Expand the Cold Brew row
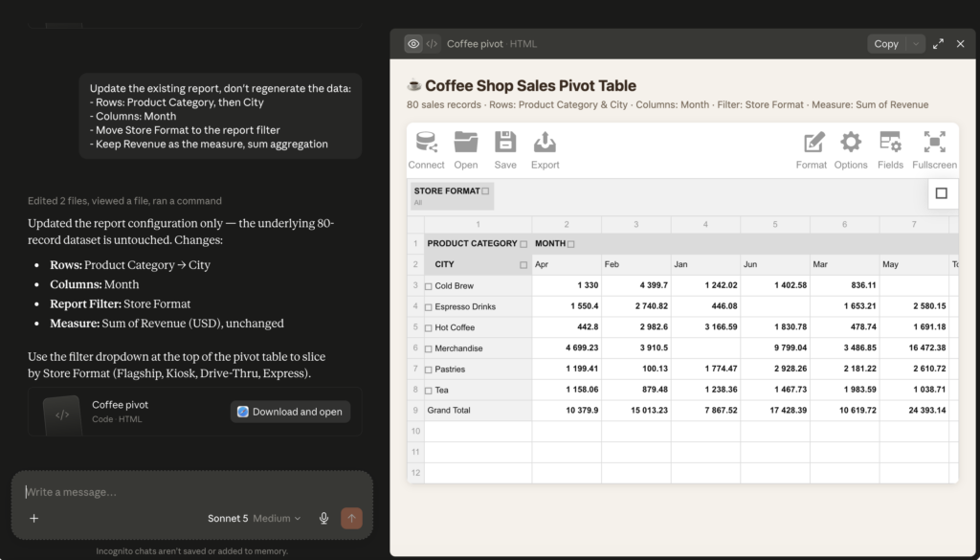This screenshot has height=560, width=980. pyautogui.click(x=429, y=286)
